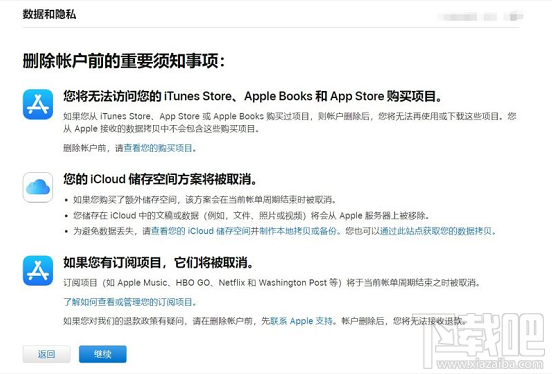Select the heading 如果您有订阅项目，它们将被取消
Image resolution: width=552 pixels, height=374 pixels.
coord(158,262)
